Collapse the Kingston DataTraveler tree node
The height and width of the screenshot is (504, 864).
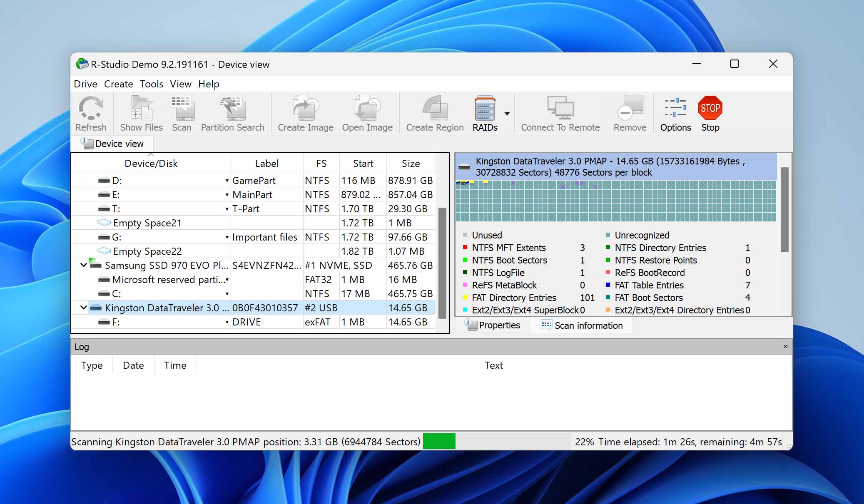pos(83,308)
